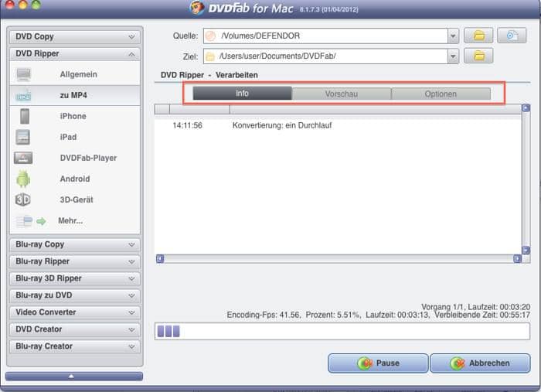Screen dimensions: 541x392
Task: Cancel conversion with Abbrechen button
Action: (480, 363)
